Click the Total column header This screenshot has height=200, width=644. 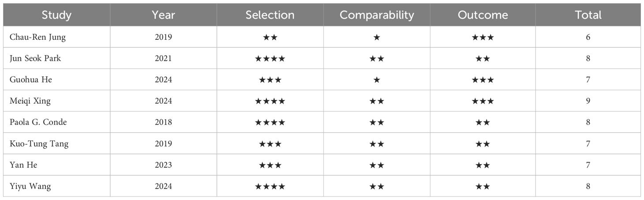588,15
